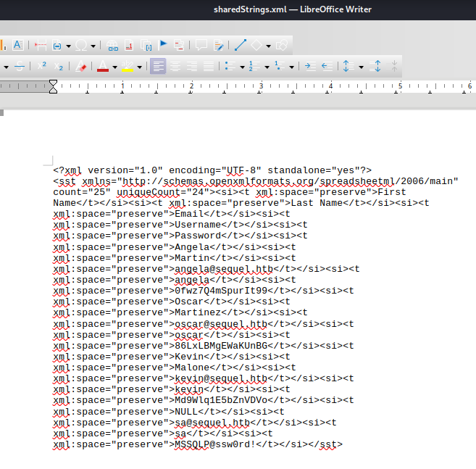The height and width of the screenshot is (469, 476).
Task: Insert a basic diamond shape
Action: click(256, 45)
